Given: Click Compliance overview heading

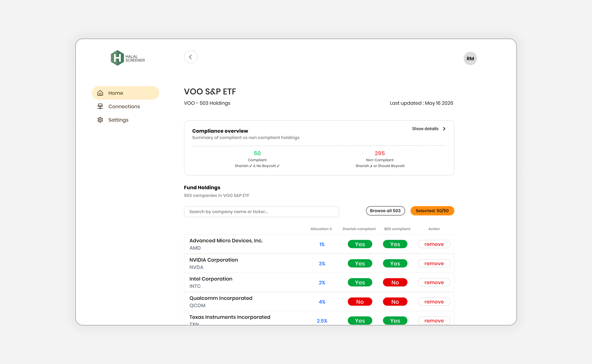Looking at the screenshot, I should 220,131.
